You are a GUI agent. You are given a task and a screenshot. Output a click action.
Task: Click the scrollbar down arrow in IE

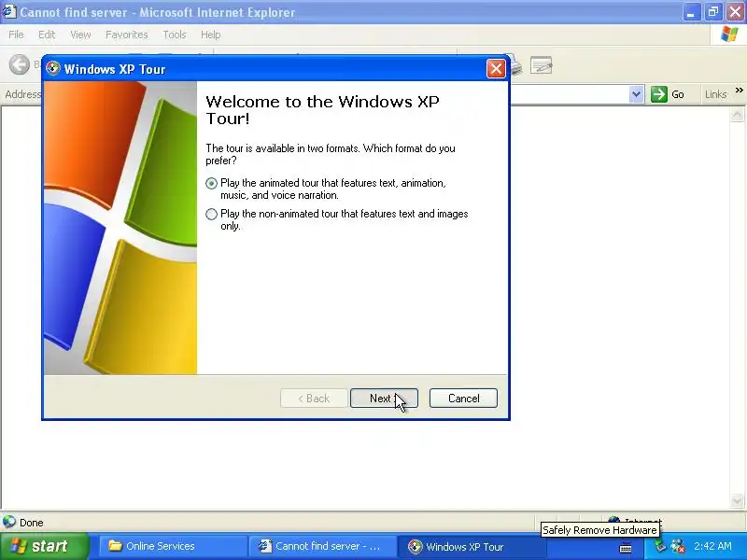[x=737, y=500]
